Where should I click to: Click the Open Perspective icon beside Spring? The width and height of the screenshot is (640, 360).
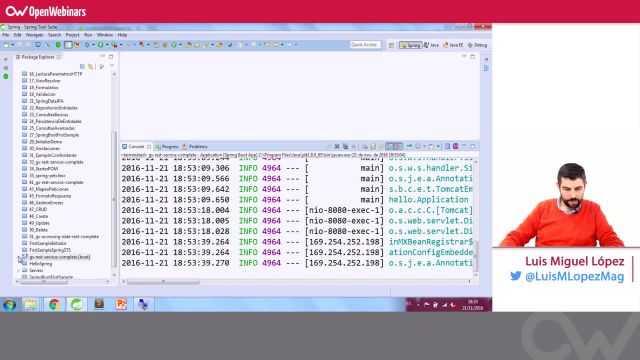click(x=391, y=45)
